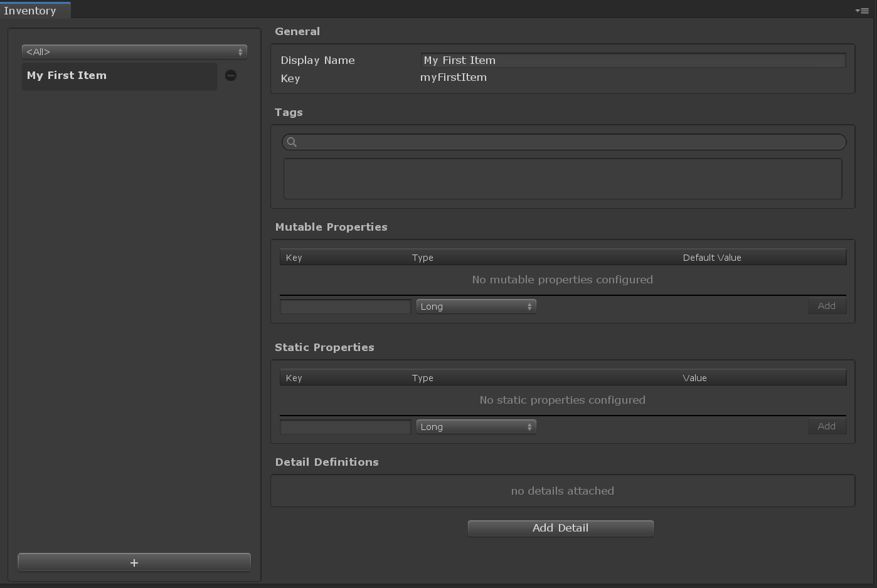Click the Add Detail button

coord(560,528)
